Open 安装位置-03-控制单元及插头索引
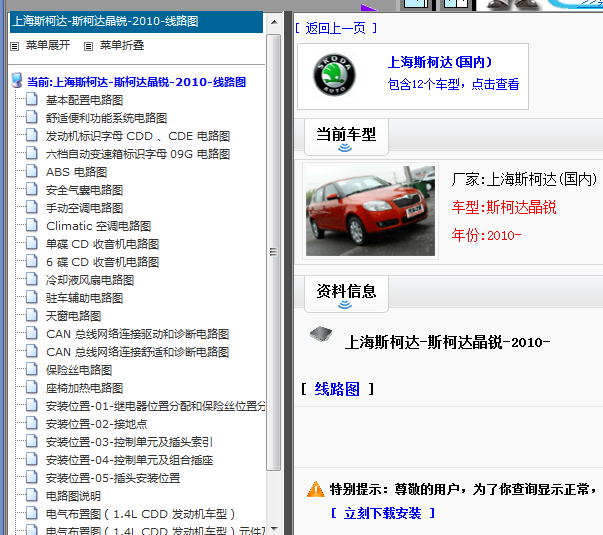This screenshot has width=603, height=535. [x=129, y=442]
